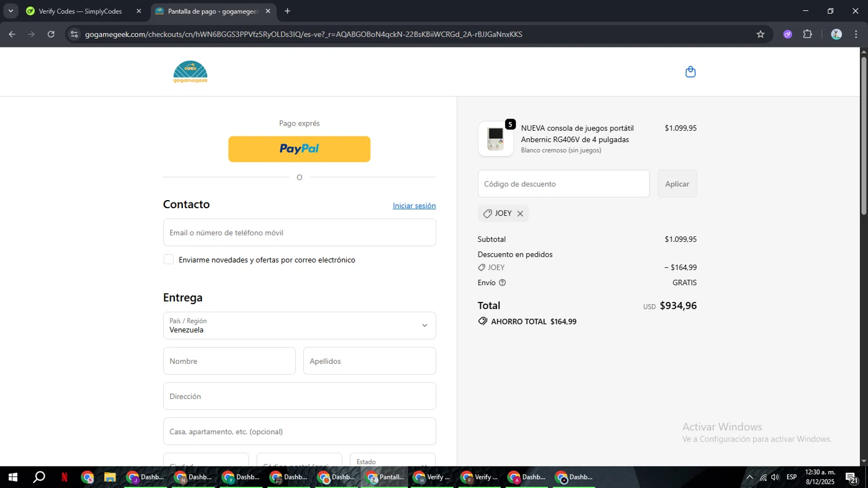Open Netflix from the taskbar

[64, 477]
